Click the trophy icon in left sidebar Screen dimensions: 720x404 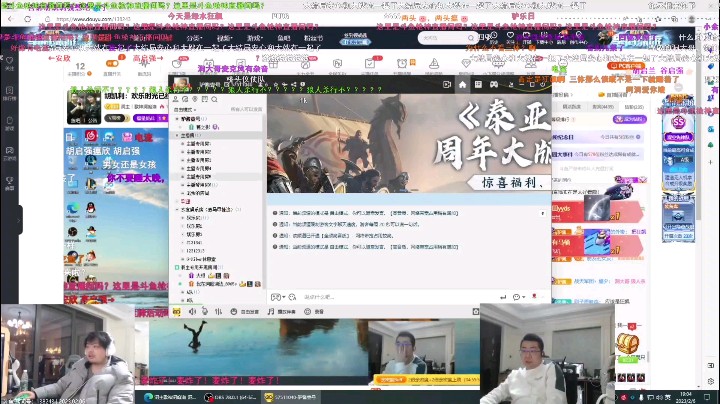(9, 183)
